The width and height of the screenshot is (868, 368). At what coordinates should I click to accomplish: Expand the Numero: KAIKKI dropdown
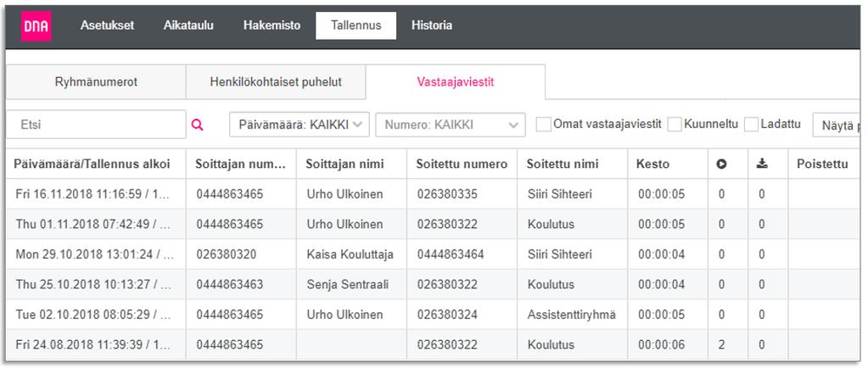[450, 125]
